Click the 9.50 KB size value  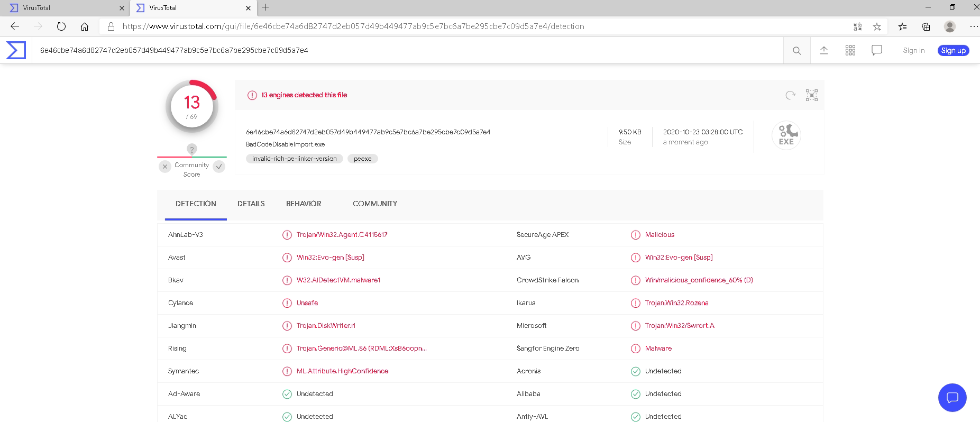(x=630, y=132)
